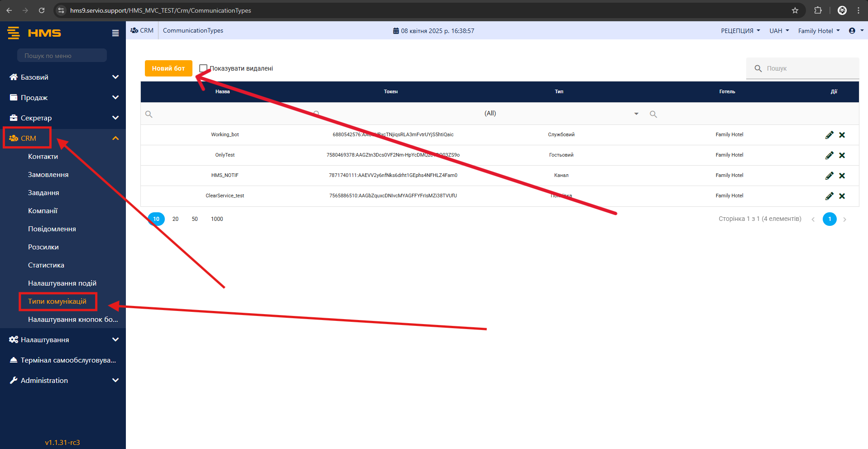Click the Новий бот button

point(168,68)
